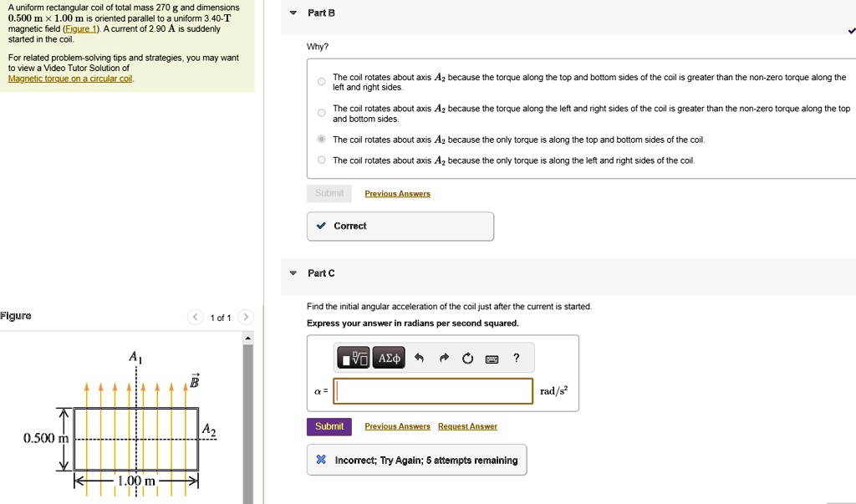Open the Greek symbols palette

click(x=390, y=359)
